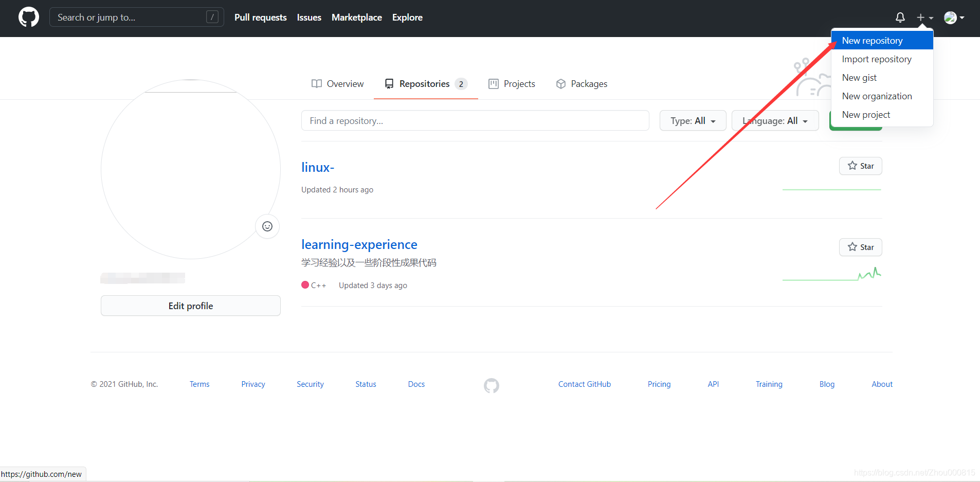Screen dimensions: 980x482
Task: Choose Import repository menu item
Action: pos(882,59)
